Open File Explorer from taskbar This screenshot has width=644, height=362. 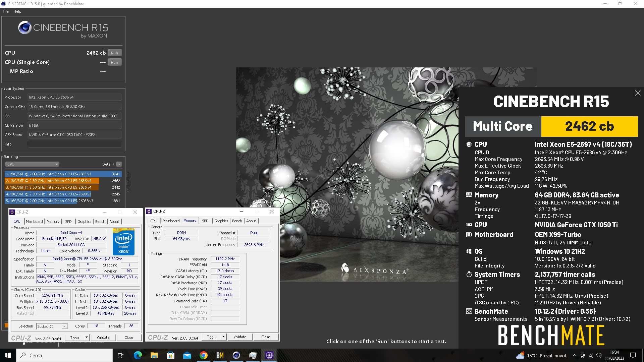[154, 355]
